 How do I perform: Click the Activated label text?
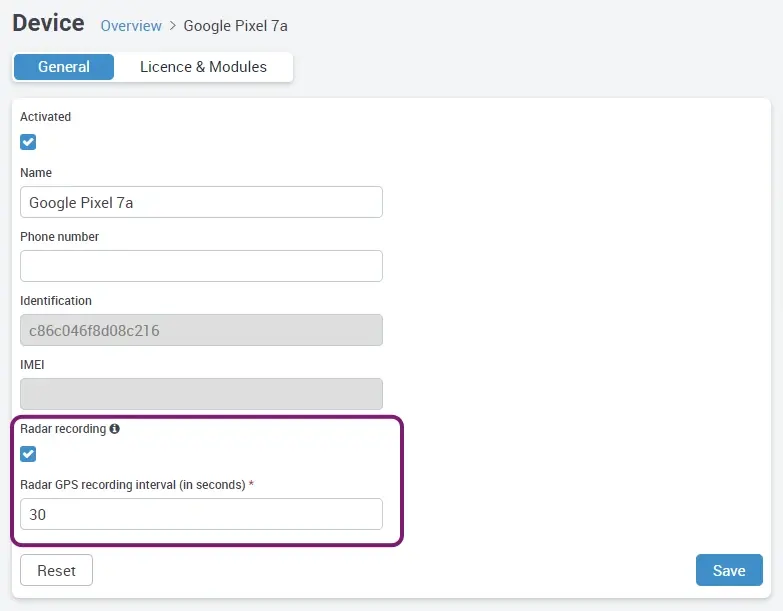tap(45, 117)
